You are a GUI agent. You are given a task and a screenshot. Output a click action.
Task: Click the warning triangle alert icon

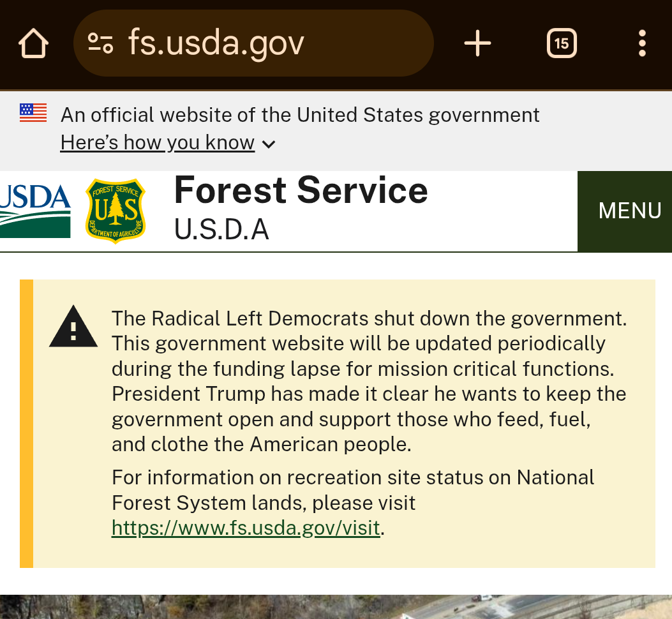coord(73,328)
